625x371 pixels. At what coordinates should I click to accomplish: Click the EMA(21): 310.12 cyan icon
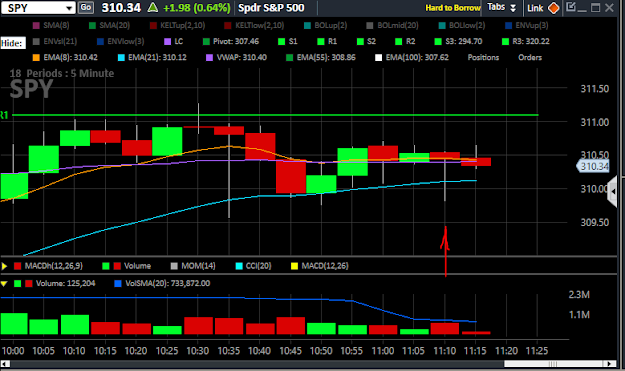coord(121,58)
